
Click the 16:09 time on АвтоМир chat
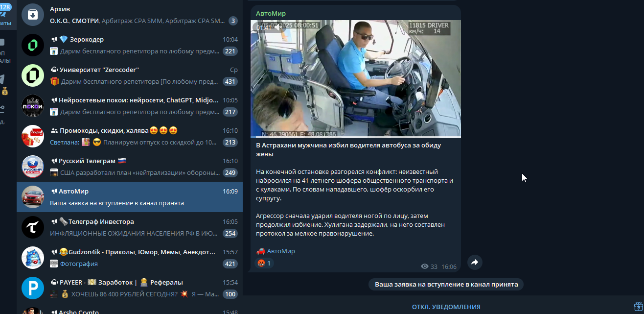click(x=230, y=191)
